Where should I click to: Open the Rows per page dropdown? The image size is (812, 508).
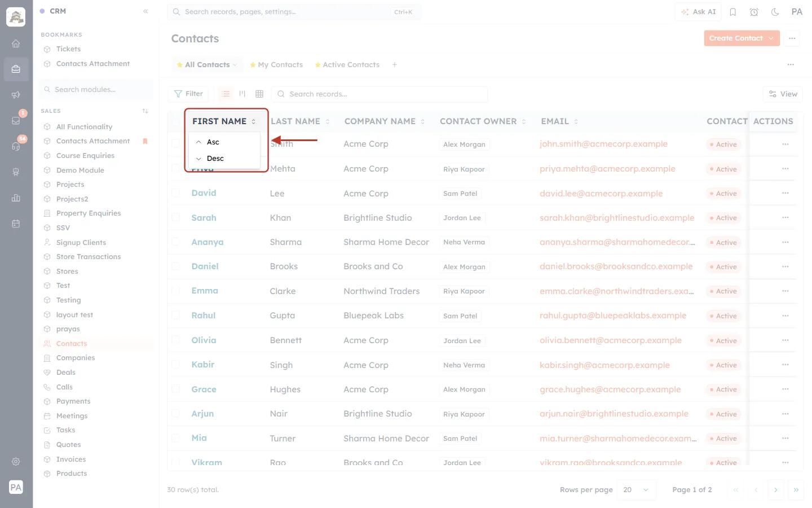637,490
